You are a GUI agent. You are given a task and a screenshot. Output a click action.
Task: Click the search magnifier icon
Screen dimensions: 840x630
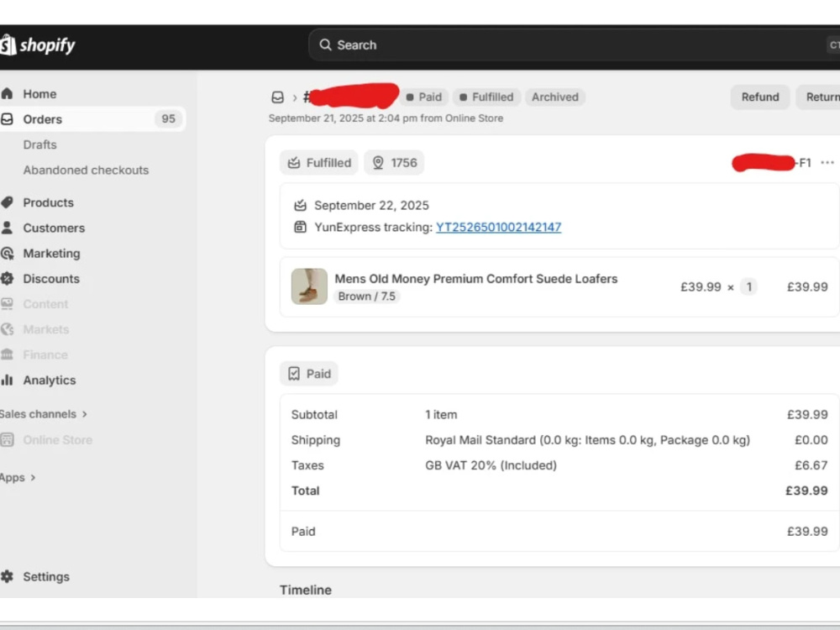click(x=325, y=45)
